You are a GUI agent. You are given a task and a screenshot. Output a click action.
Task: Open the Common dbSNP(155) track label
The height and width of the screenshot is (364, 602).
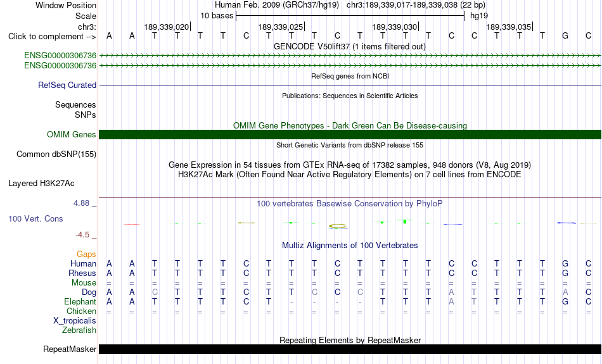pos(56,154)
